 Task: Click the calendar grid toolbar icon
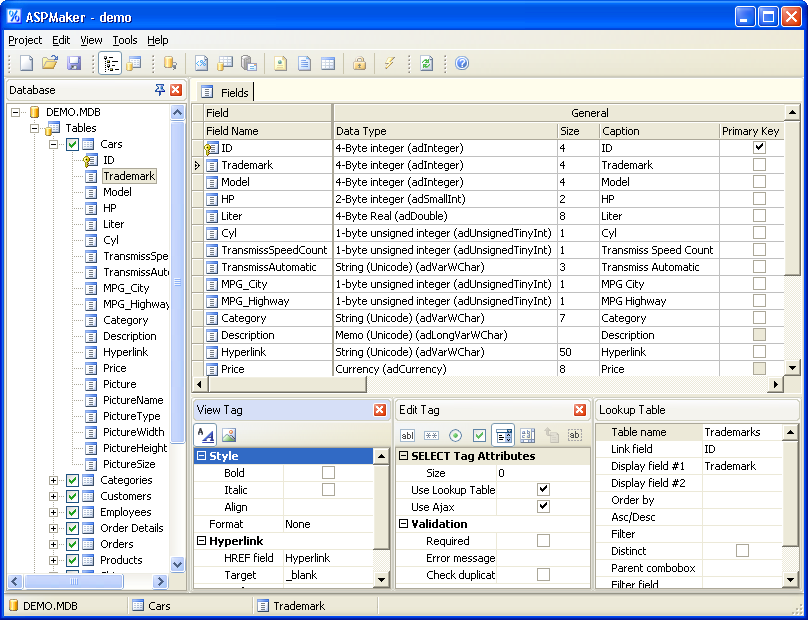[x=328, y=63]
